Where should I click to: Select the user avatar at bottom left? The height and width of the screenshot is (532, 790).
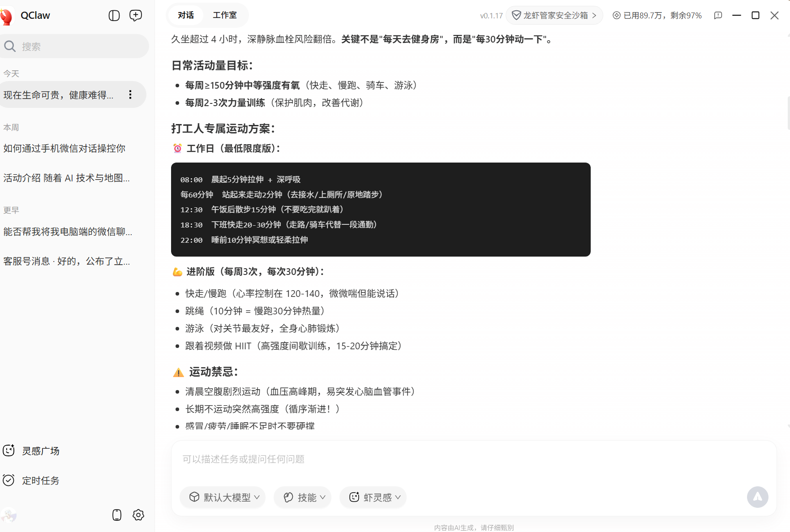(9, 515)
